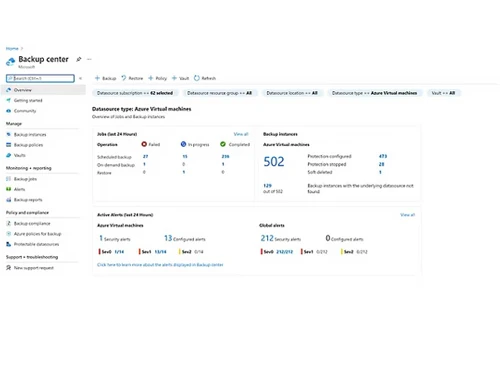Click the completed Scheduled backup count
Viewport: 500px width, 375px height.
point(225,156)
